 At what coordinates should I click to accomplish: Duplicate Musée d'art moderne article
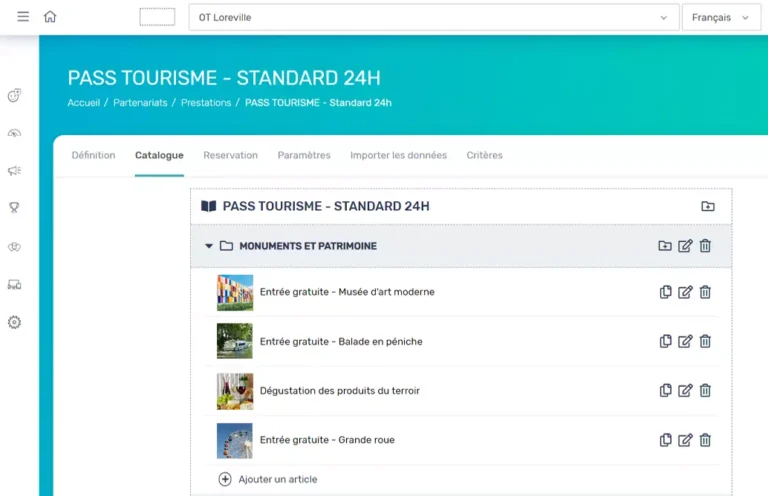click(665, 292)
